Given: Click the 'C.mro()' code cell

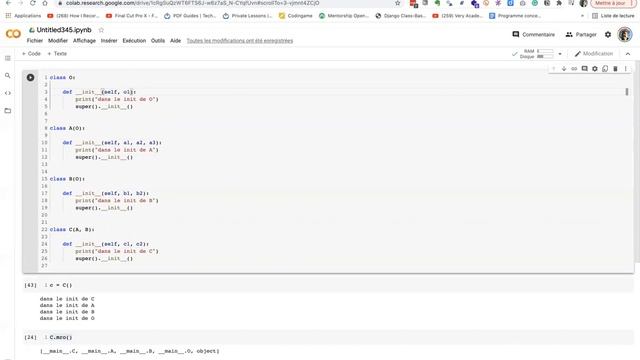Looking at the screenshot, I should point(329,338).
